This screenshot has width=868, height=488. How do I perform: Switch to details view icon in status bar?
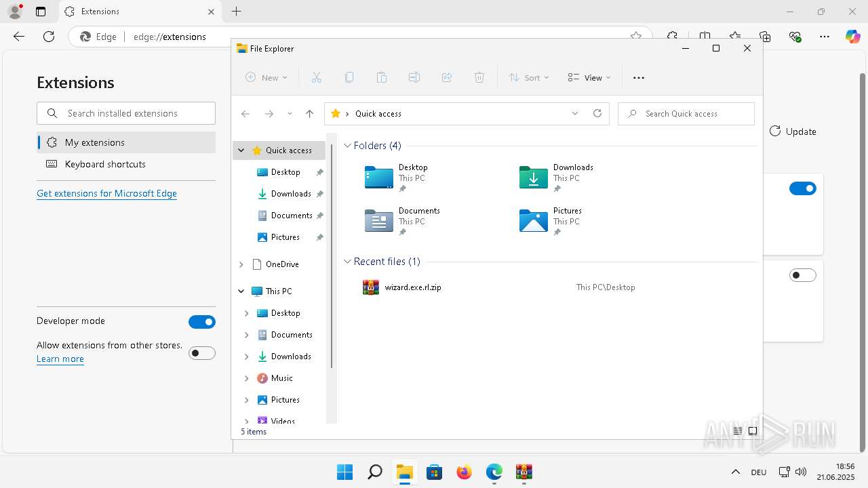coord(738,431)
